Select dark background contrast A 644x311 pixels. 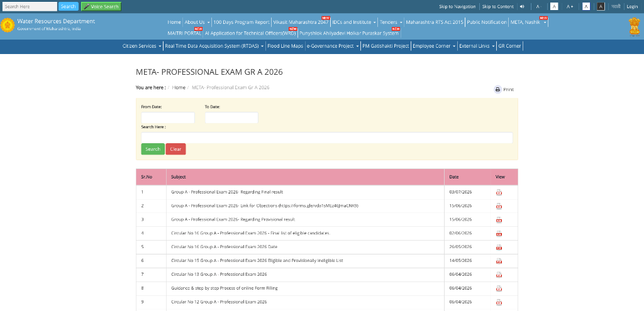[601, 6]
